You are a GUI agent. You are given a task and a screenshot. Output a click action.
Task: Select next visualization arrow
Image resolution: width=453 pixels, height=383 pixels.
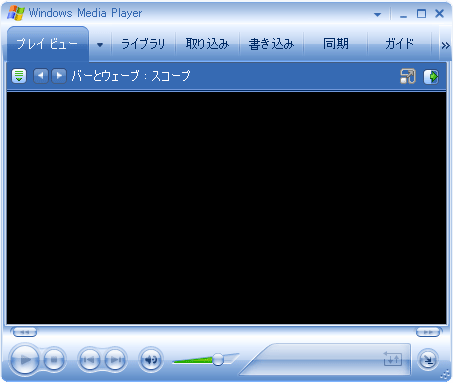[x=59, y=76]
